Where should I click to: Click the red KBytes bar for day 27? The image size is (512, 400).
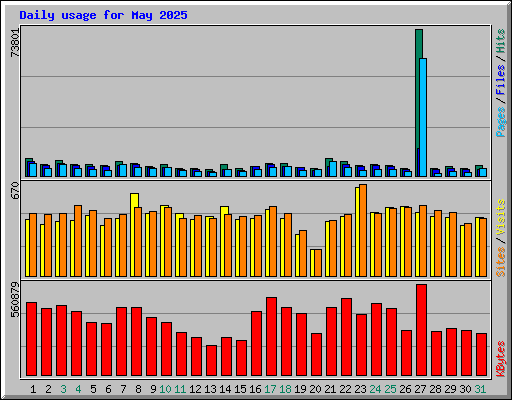[x=422, y=330]
